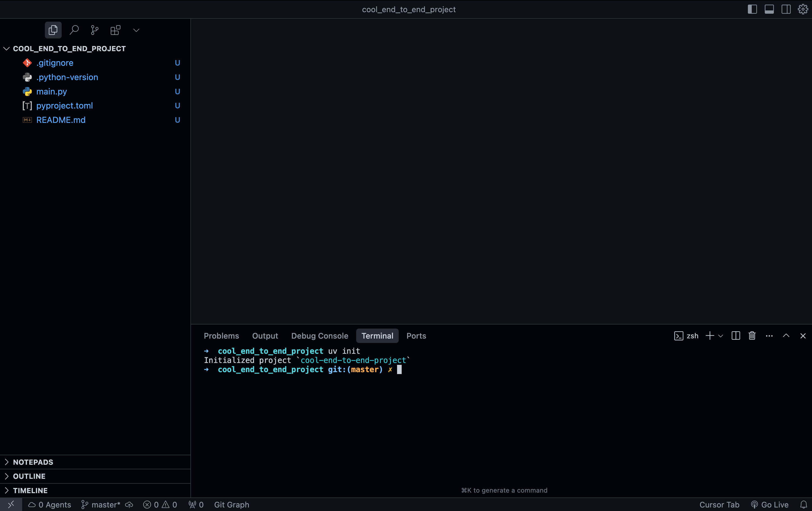Expand the NOTEPADS section
The height and width of the screenshot is (511, 812).
[x=33, y=462]
